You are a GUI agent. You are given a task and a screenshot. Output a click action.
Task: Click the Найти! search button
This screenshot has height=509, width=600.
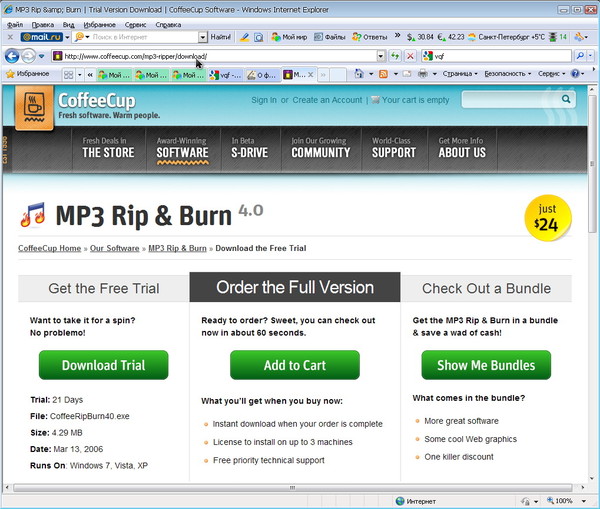[x=221, y=37]
